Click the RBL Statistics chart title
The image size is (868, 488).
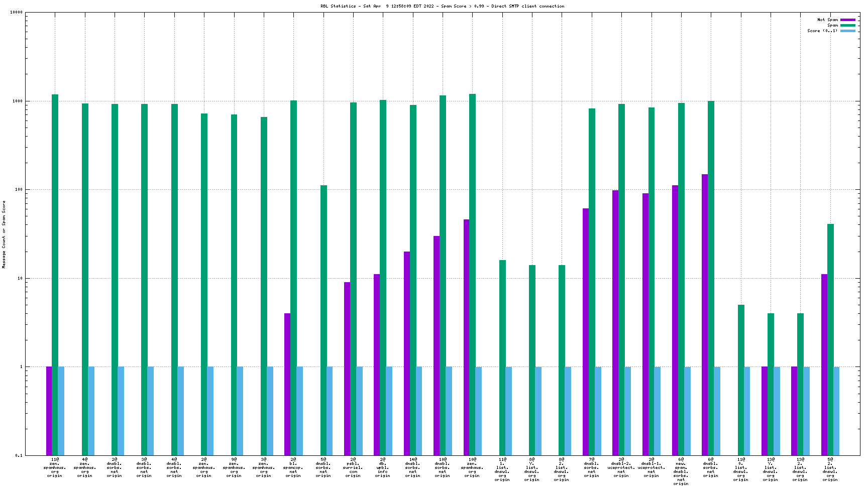click(x=442, y=6)
